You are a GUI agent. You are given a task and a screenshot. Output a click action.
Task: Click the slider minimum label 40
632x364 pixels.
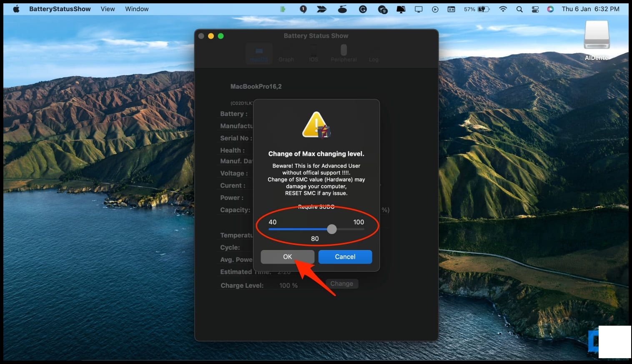click(x=273, y=222)
